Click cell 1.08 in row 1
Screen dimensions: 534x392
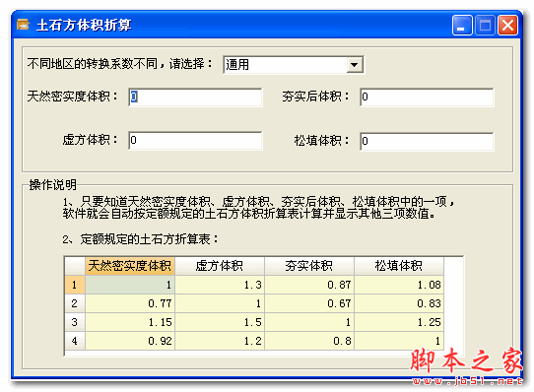pos(399,285)
